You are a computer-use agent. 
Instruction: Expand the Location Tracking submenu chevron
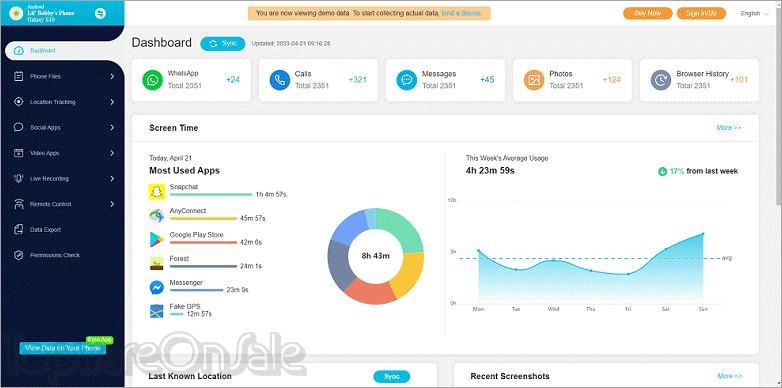[x=112, y=102]
